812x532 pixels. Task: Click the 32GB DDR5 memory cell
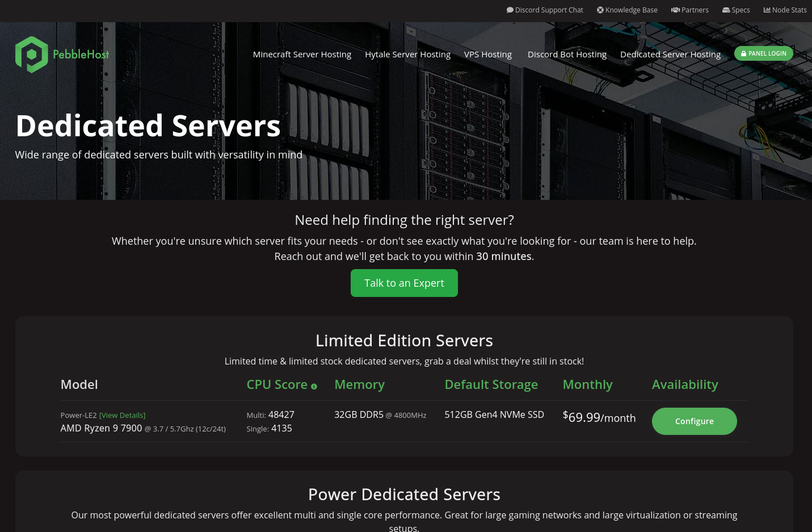[380, 414]
